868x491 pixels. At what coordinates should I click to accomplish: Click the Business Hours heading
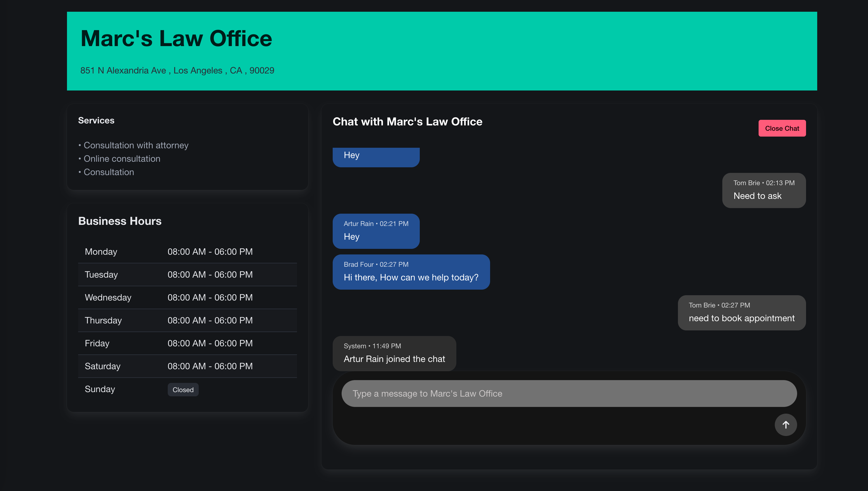pyautogui.click(x=120, y=221)
